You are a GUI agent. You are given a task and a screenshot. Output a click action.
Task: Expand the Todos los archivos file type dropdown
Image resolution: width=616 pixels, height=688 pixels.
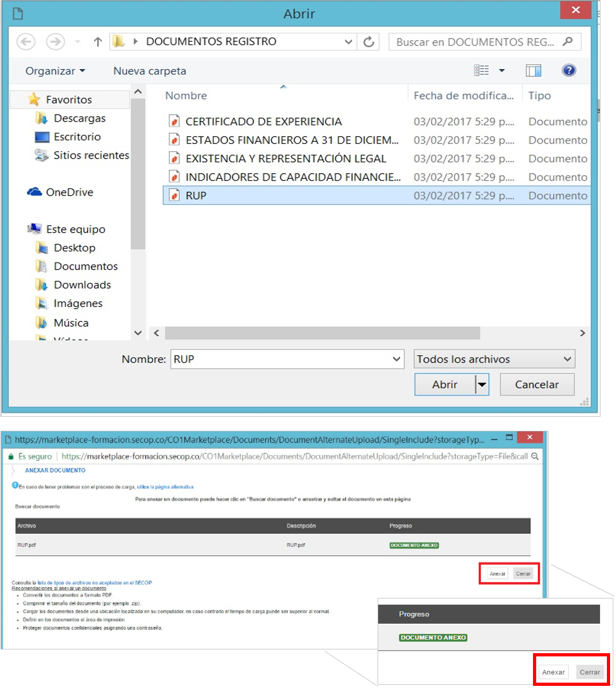click(567, 359)
